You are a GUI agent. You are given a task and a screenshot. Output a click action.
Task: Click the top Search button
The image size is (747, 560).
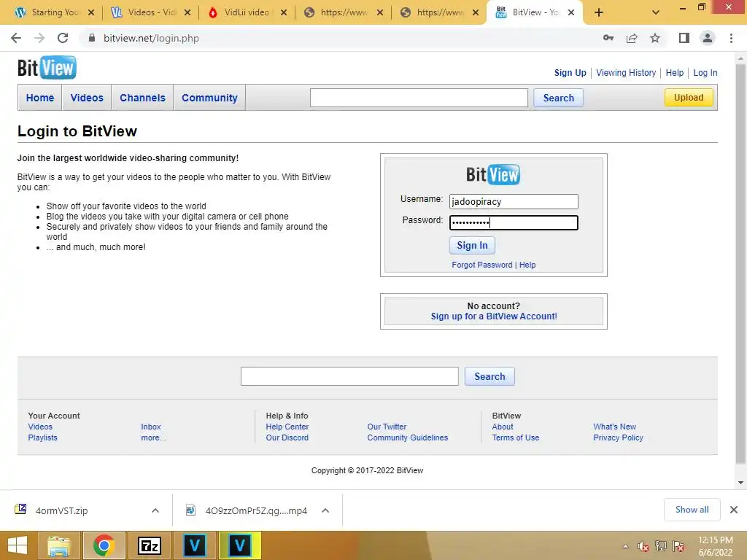(x=558, y=98)
